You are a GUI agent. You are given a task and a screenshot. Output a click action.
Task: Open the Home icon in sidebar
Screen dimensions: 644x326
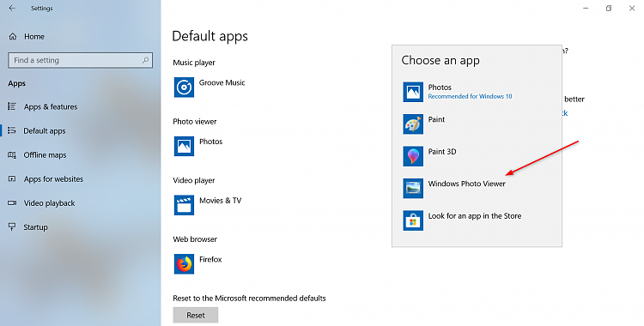click(13, 37)
